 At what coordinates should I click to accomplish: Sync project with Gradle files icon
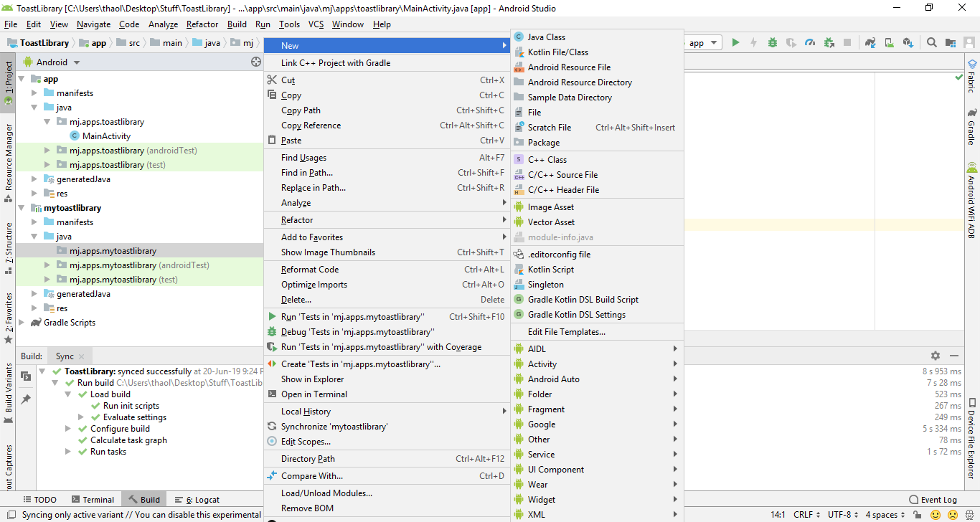pyautogui.click(x=870, y=43)
